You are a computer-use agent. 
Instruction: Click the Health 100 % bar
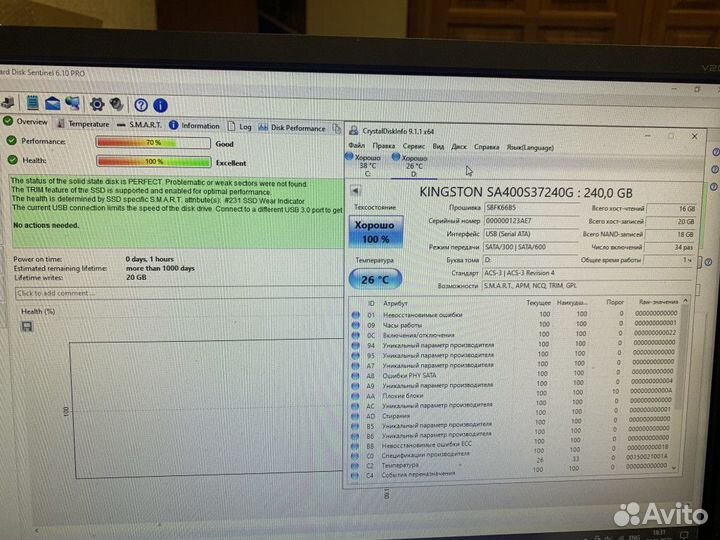(154, 162)
